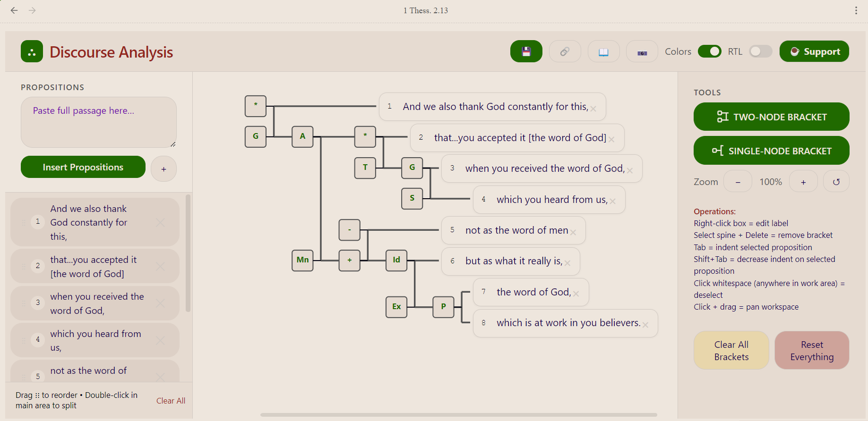Screen dimensions: 868x421
Task: Add a proposition with the plus button
Action: click(163, 169)
